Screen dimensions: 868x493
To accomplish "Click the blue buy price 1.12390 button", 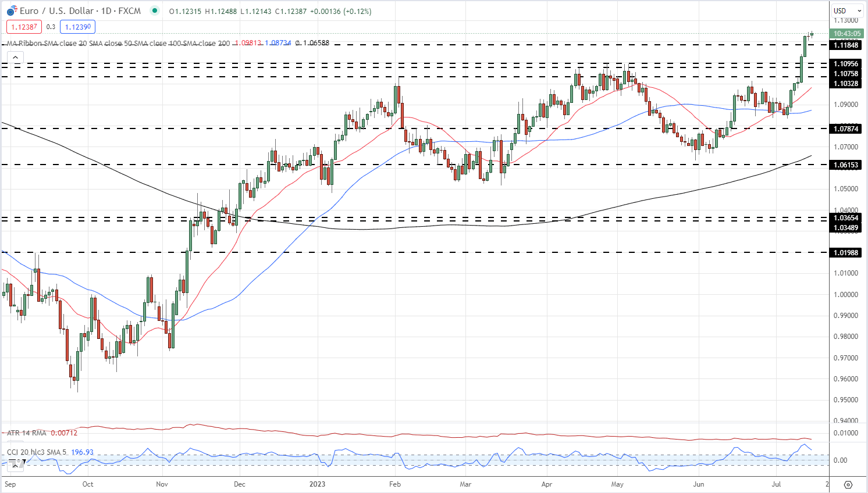I will click(77, 27).
